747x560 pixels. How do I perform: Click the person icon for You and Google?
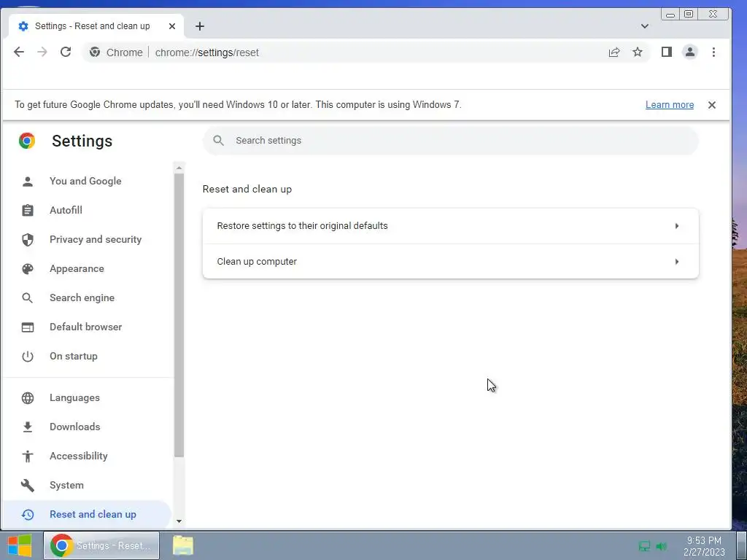(x=28, y=181)
